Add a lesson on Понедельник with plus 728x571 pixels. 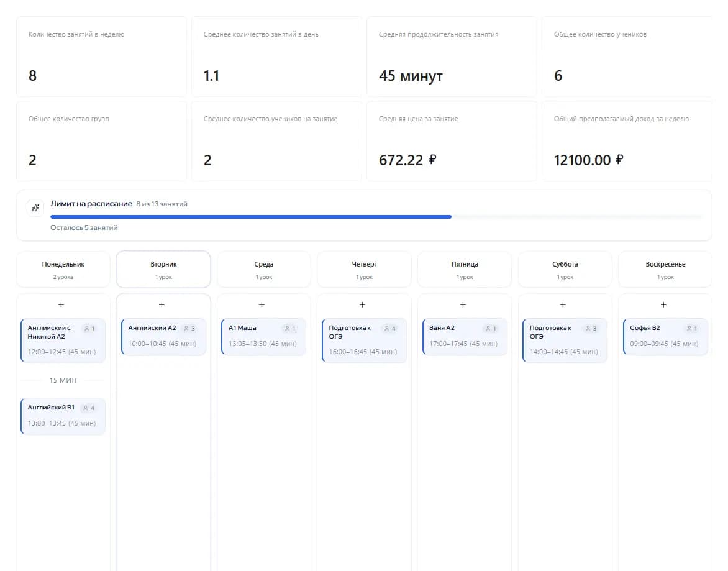click(61, 305)
